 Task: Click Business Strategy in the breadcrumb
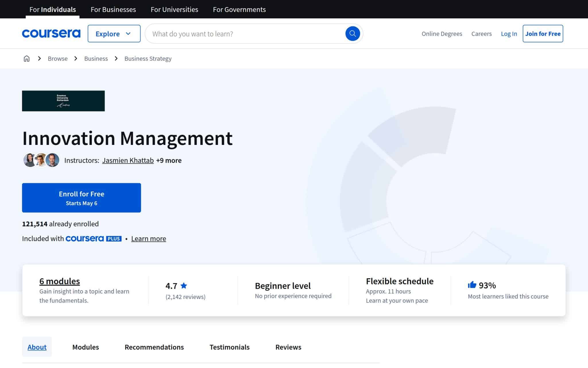148,59
